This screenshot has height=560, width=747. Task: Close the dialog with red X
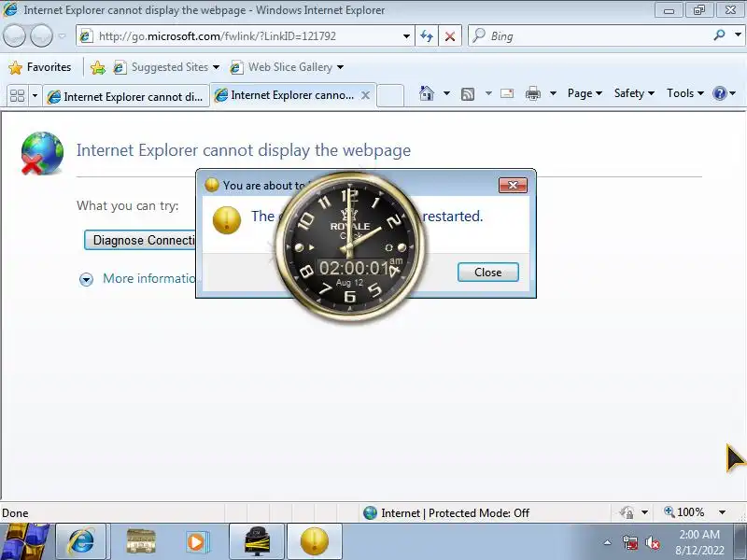513,185
